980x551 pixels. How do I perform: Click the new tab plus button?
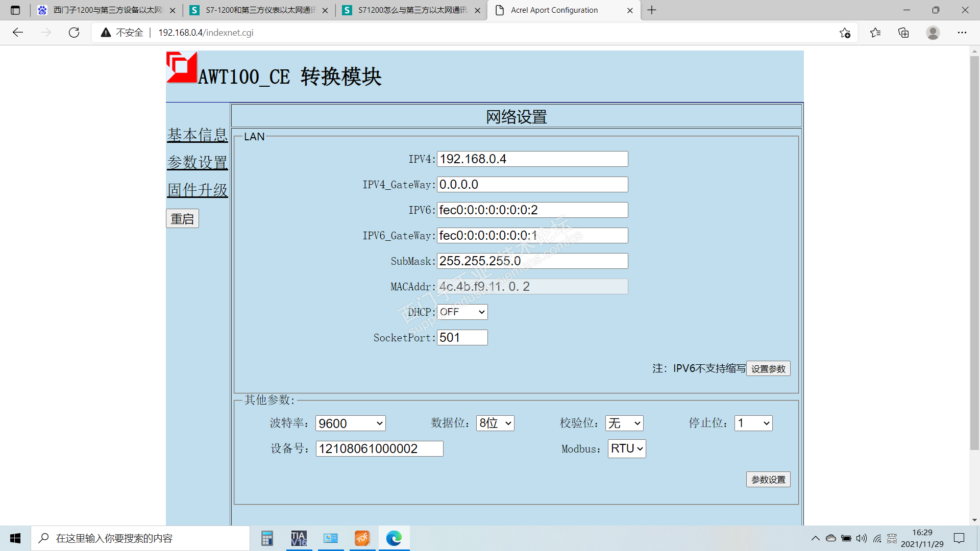652,10
